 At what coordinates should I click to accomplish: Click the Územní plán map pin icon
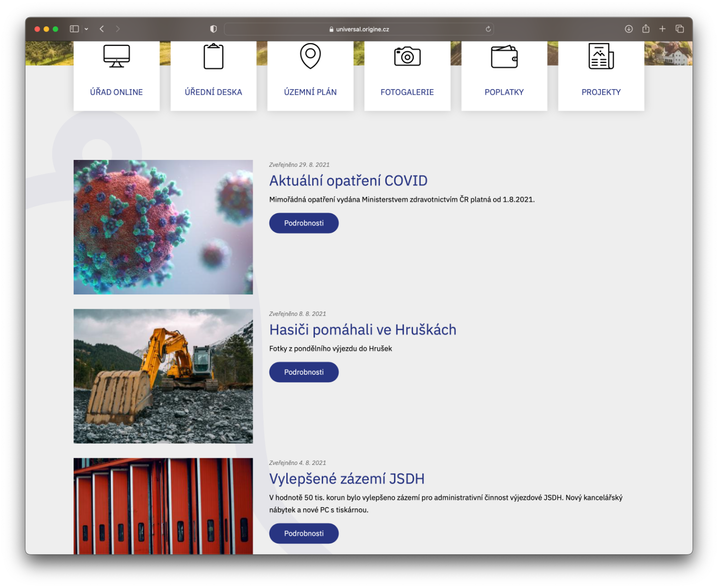coord(310,56)
